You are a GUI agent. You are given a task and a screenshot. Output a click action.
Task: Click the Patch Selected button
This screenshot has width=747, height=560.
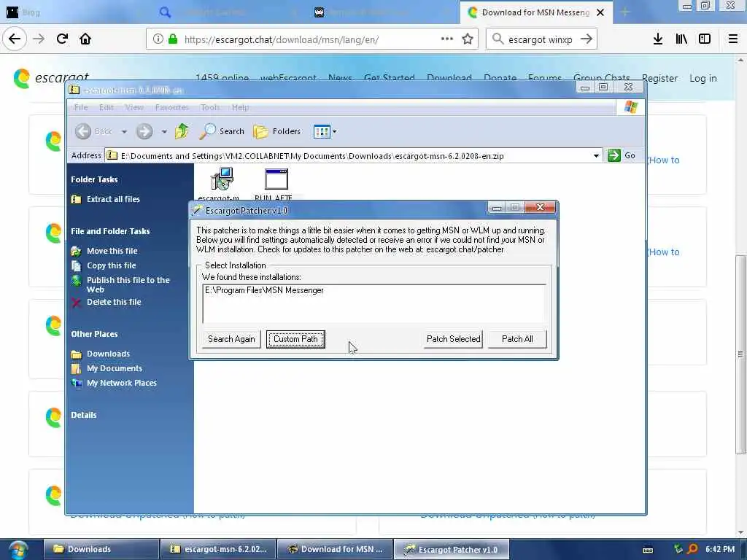click(x=453, y=339)
